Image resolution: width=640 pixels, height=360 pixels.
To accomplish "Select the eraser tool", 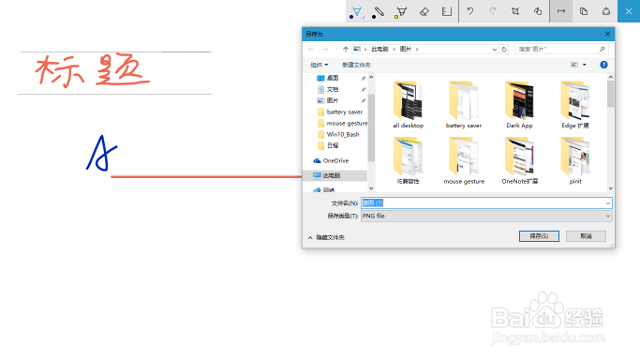I will [424, 11].
